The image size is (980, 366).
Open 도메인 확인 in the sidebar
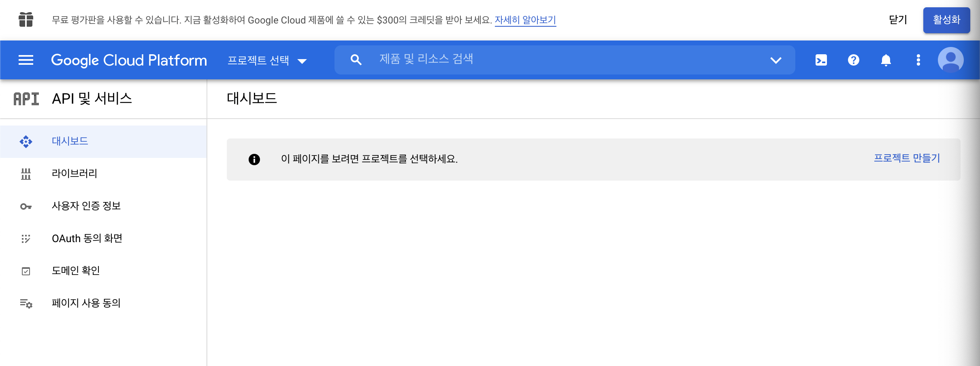(x=103, y=271)
